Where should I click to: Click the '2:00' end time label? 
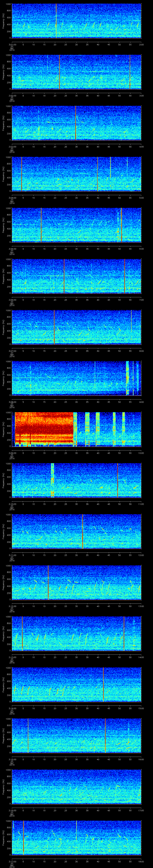pyautogui.click(x=141, y=44)
